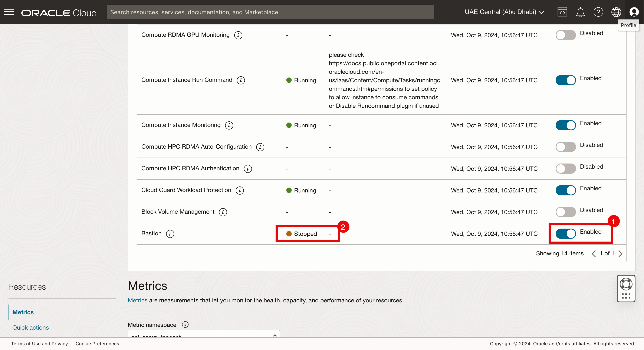Image resolution: width=644 pixels, height=350 pixels.
Task: Click the Bastion info icon
Action: (x=170, y=234)
